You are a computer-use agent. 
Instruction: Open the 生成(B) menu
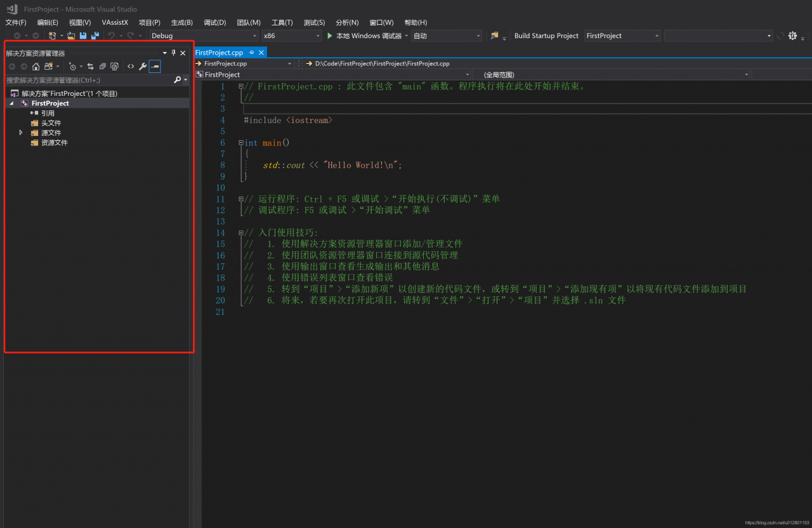point(182,22)
